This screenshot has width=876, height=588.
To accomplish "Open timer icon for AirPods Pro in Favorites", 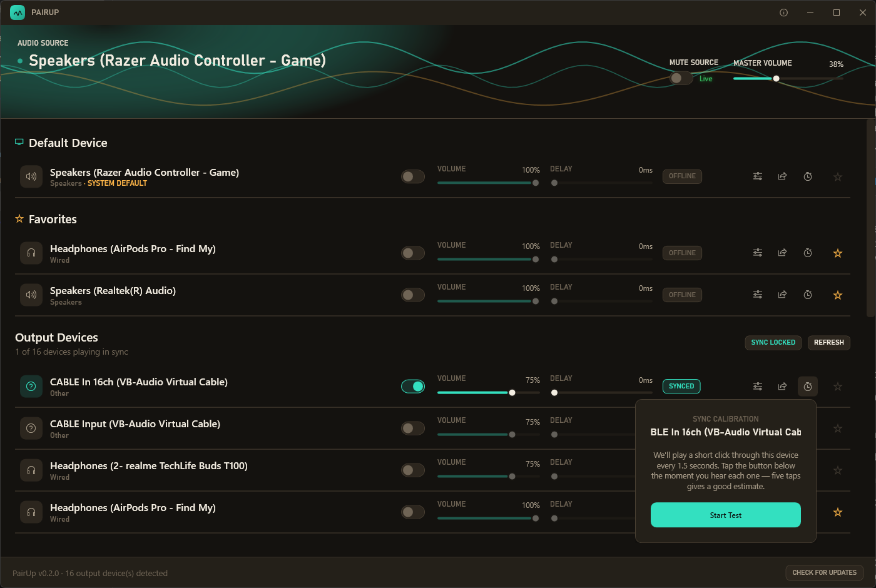I will (x=808, y=253).
